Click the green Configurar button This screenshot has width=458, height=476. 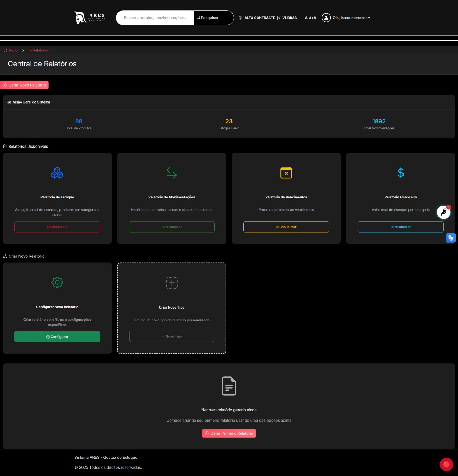[57, 337]
